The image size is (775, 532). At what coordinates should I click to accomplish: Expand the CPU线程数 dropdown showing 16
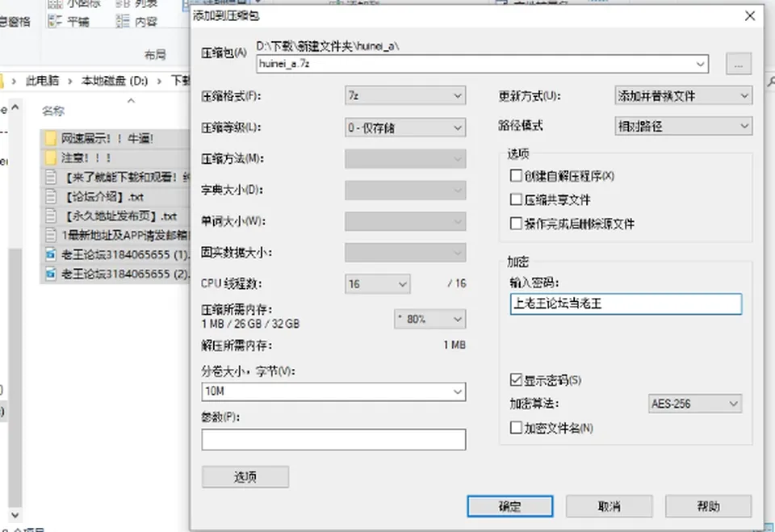(x=378, y=284)
